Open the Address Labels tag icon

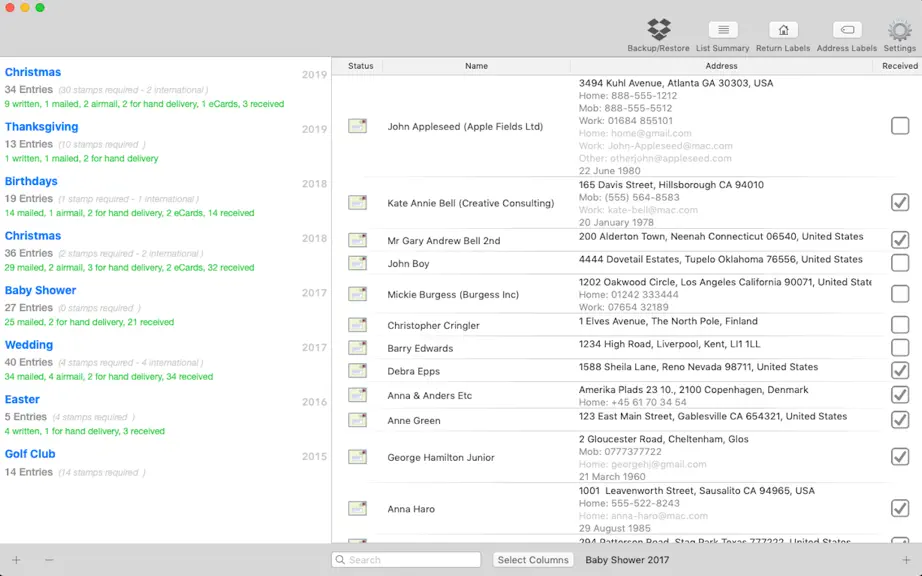(x=847, y=29)
